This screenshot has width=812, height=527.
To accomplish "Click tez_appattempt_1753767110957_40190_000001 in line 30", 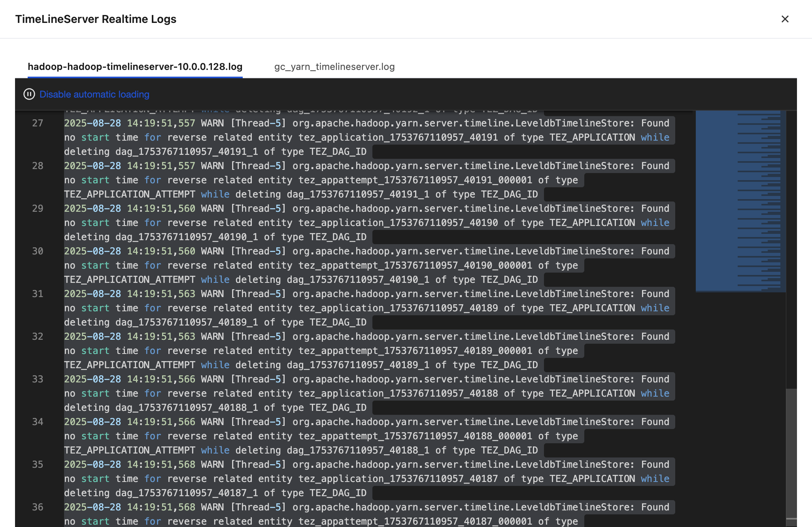I will (415, 265).
